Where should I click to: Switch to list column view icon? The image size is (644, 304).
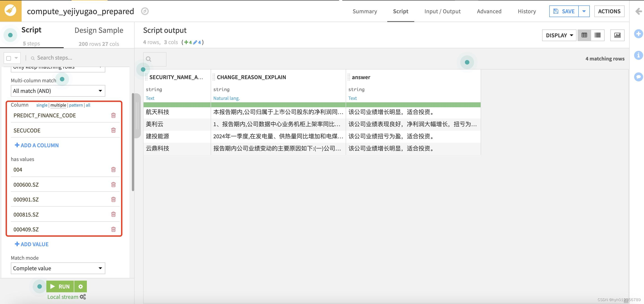pyautogui.click(x=597, y=35)
